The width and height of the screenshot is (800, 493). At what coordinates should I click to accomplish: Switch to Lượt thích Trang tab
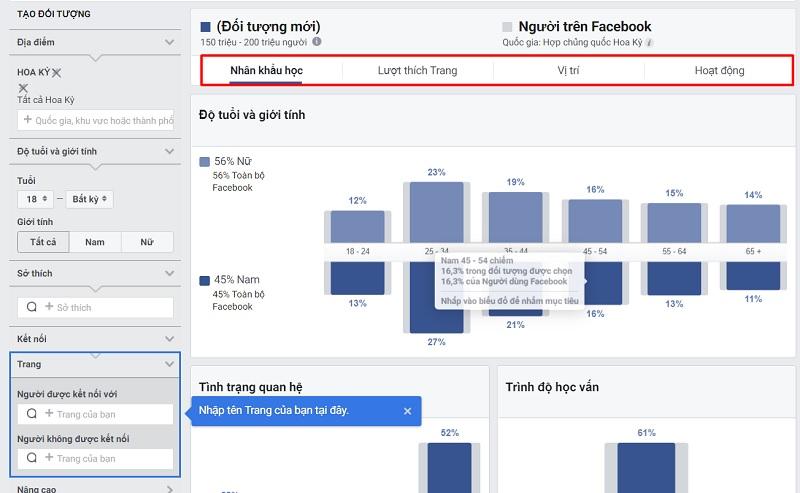coord(417,70)
